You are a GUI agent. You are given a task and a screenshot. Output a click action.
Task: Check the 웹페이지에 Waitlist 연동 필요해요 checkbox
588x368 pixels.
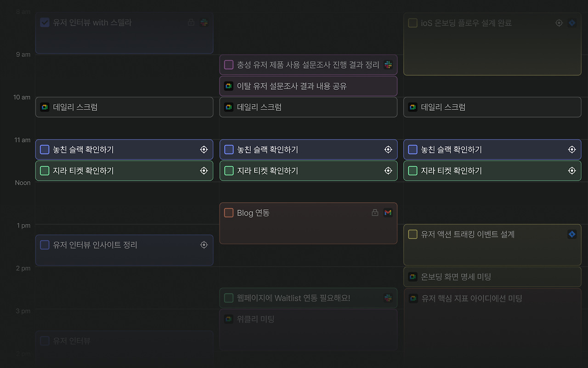coord(229,298)
